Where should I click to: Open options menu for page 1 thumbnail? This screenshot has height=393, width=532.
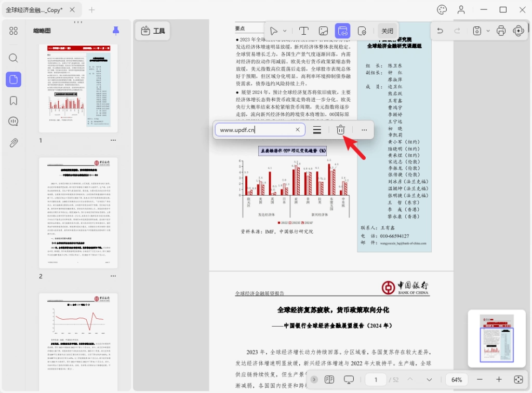[x=113, y=140]
